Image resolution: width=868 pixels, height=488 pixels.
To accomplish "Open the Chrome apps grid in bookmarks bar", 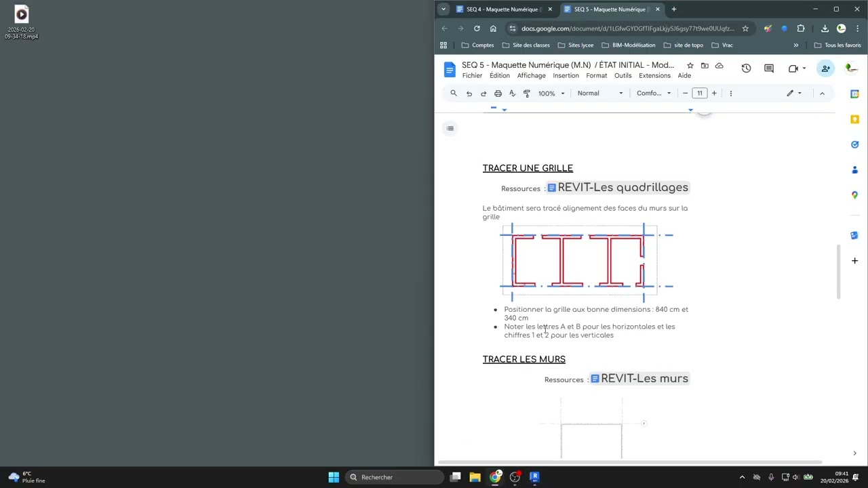I will 443,45.
